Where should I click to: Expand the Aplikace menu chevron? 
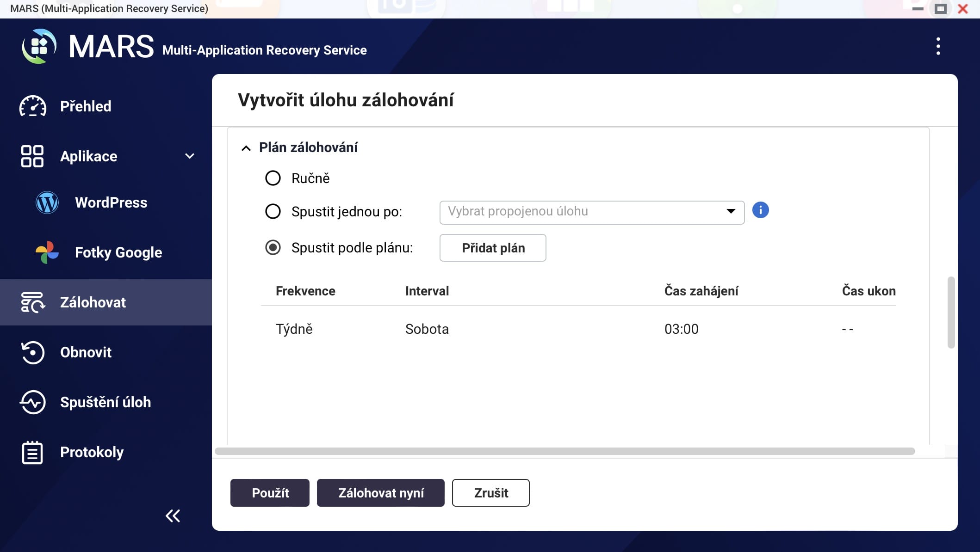[190, 156]
